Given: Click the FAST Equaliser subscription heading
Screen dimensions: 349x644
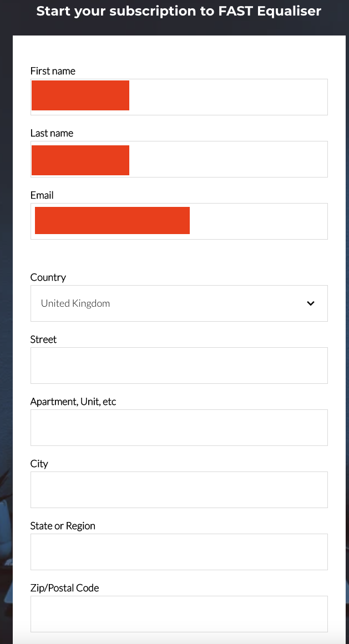Looking at the screenshot, I should 179,11.
